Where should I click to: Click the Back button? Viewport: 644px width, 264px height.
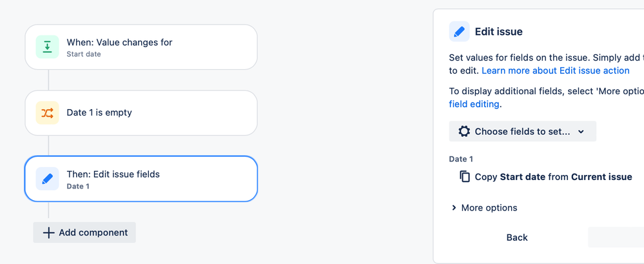[517, 238]
